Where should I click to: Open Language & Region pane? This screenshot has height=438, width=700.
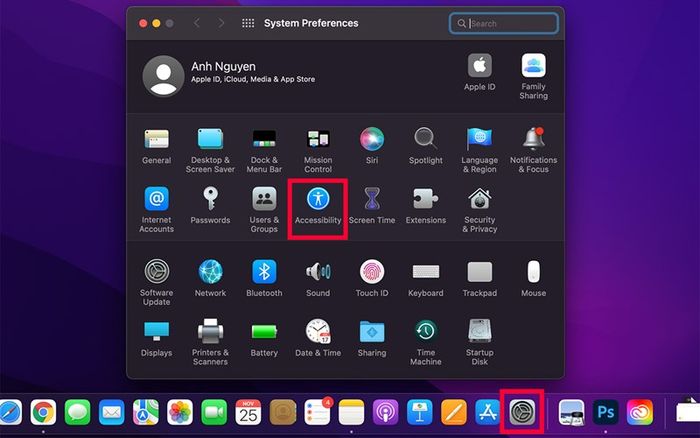coord(479,150)
